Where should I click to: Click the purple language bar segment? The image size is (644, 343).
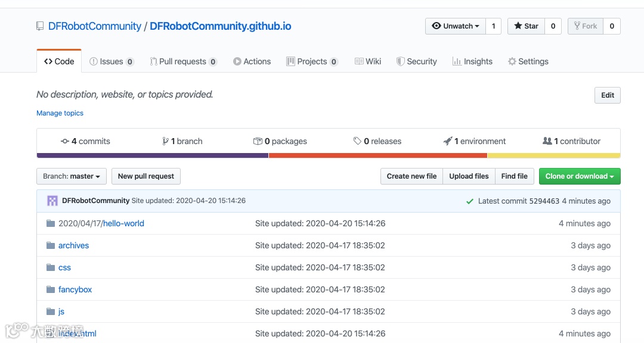pos(153,155)
